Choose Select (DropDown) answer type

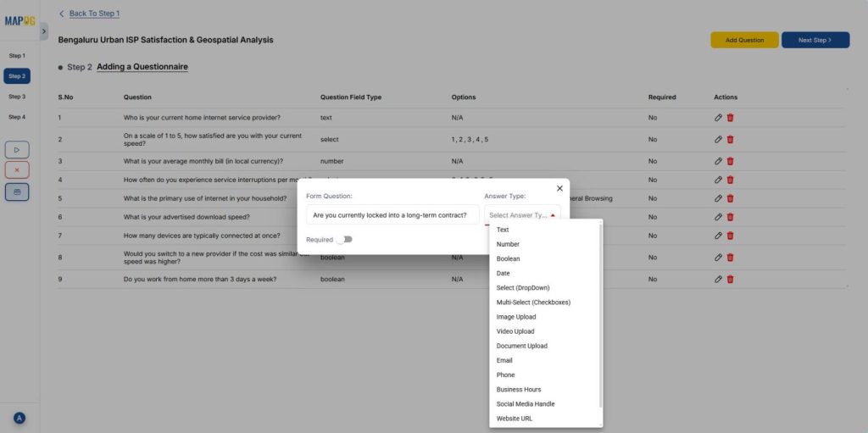(545, 288)
